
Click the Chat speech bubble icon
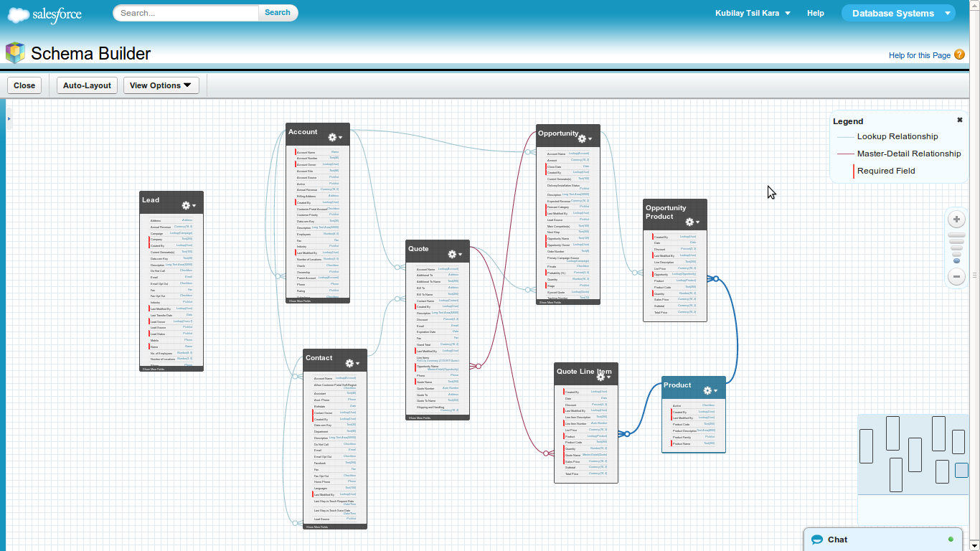[x=816, y=540]
